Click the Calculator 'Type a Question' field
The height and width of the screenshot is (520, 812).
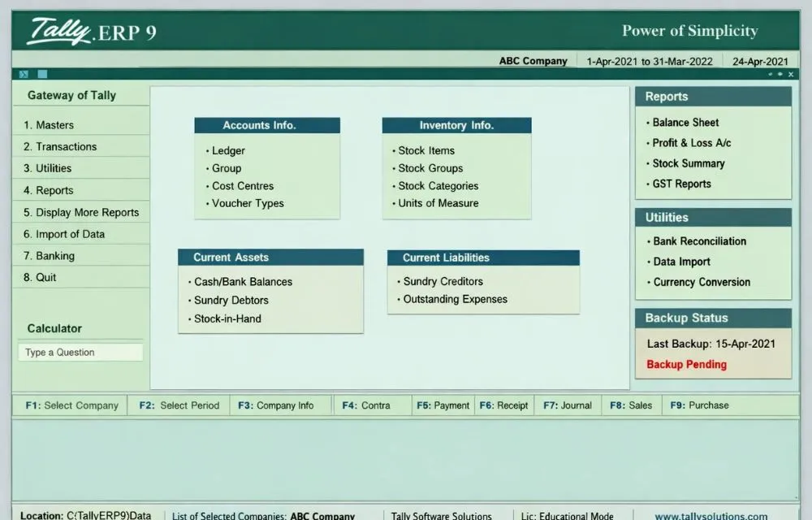80,353
